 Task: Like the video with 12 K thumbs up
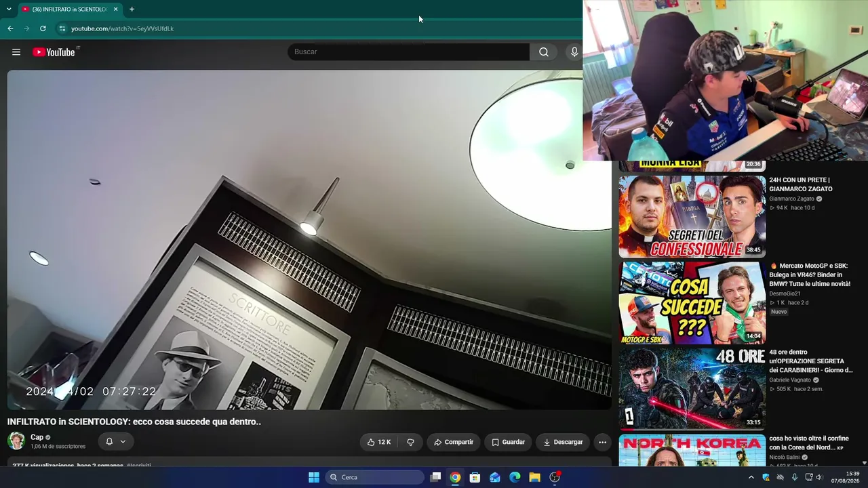point(379,442)
